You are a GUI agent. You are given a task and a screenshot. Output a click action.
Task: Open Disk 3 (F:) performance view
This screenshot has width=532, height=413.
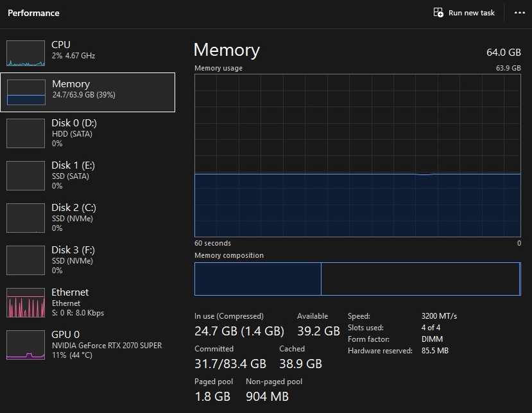87,260
